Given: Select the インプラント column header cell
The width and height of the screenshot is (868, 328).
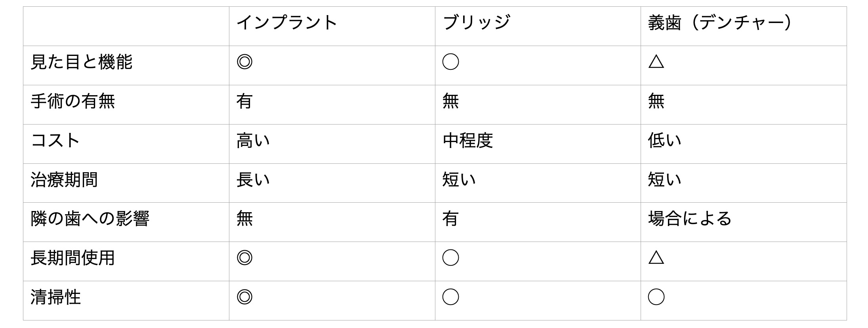Looking at the screenshot, I should (x=287, y=23).
